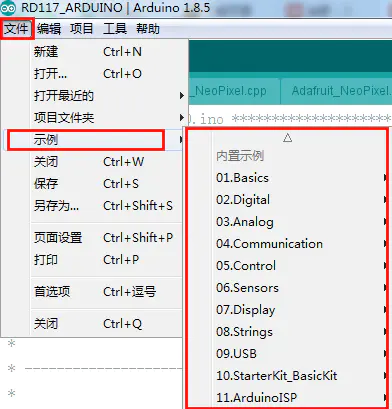The width and height of the screenshot is (392, 409).
Task: Choose 打开... from the file menu
Action: [93, 74]
